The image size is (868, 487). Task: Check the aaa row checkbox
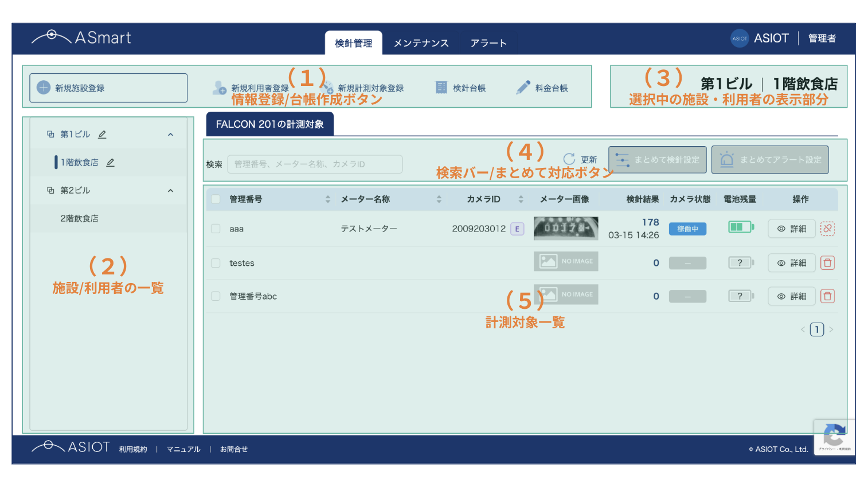(x=216, y=229)
